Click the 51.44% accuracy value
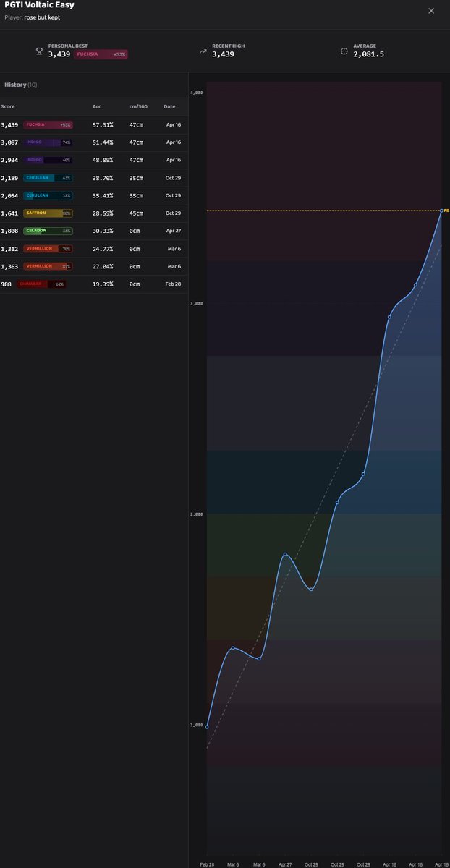 coord(103,142)
